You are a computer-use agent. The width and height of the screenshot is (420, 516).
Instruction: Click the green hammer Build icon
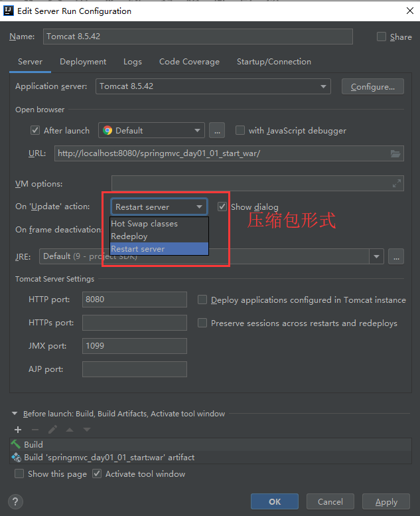click(16, 444)
